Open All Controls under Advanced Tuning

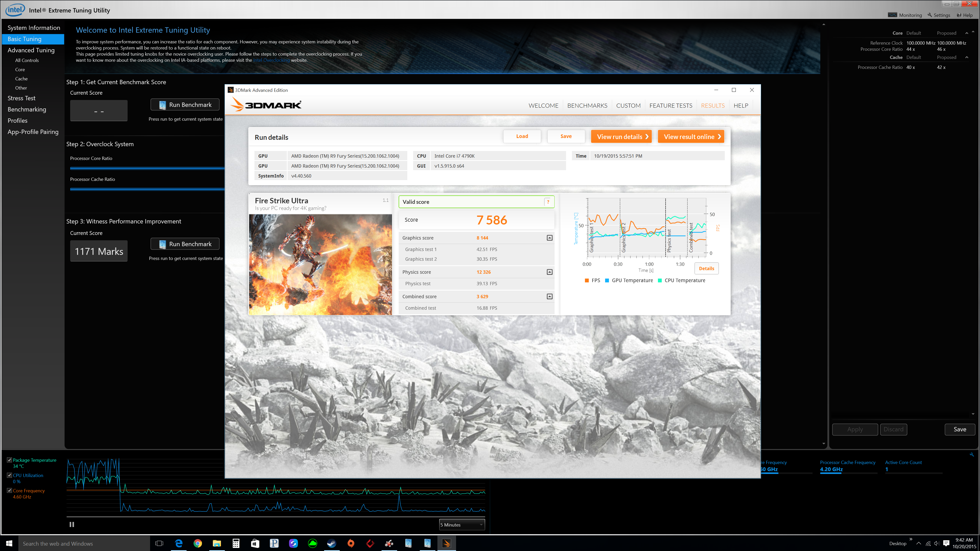pyautogui.click(x=27, y=60)
